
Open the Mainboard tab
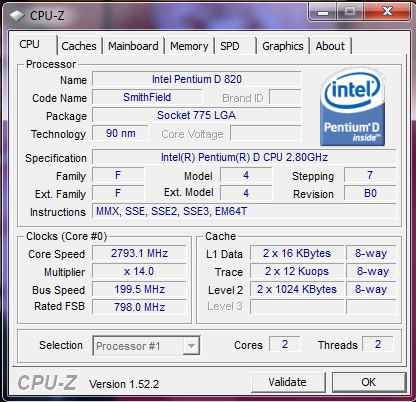133,46
